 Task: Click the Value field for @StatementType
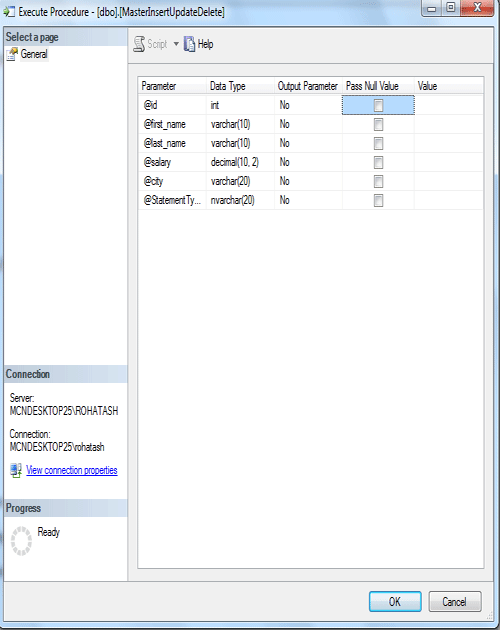(x=449, y=200)
